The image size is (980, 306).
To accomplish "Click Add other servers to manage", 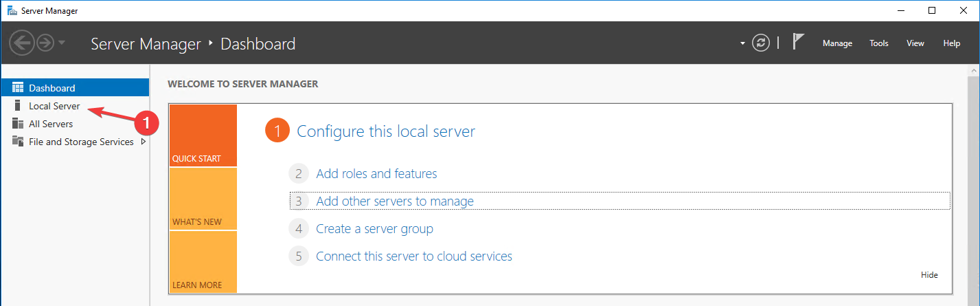I will coord(395,201).
